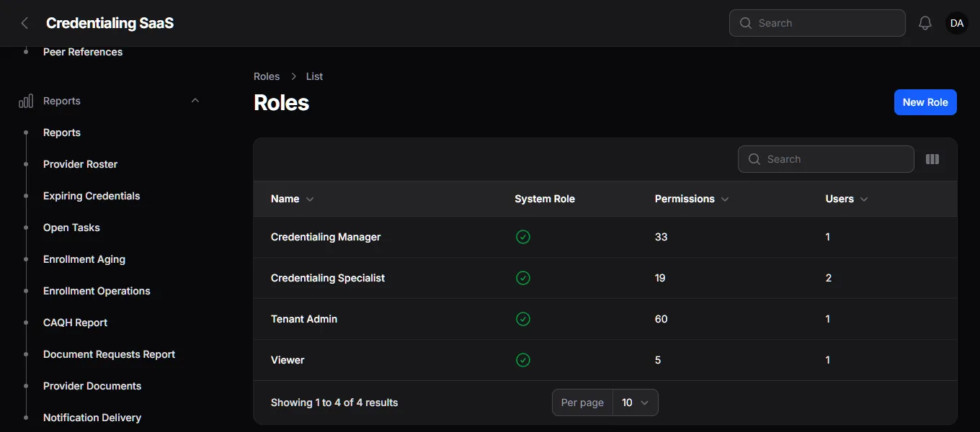Click Credentialing Manager system role checkmark

point(523,237)
